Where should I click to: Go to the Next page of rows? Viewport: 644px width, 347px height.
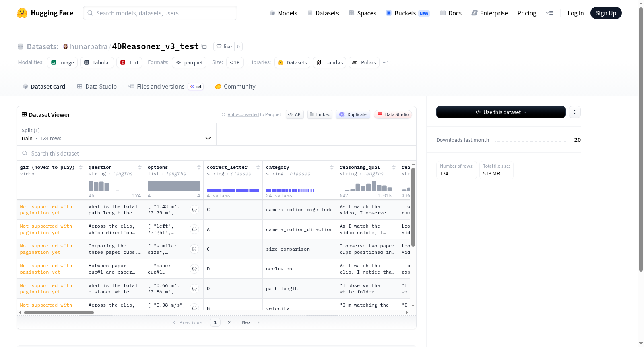tap(250, 322)
